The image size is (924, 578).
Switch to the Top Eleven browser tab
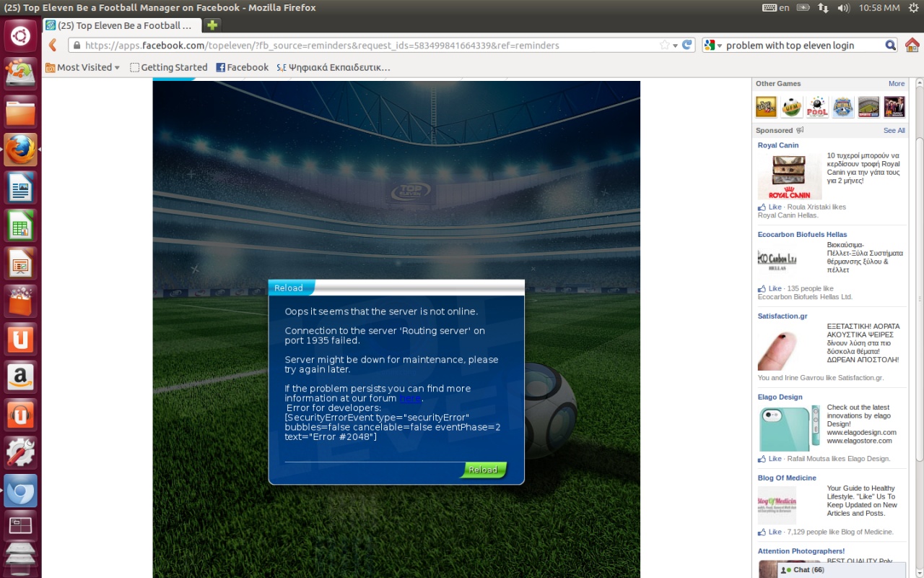123,25
